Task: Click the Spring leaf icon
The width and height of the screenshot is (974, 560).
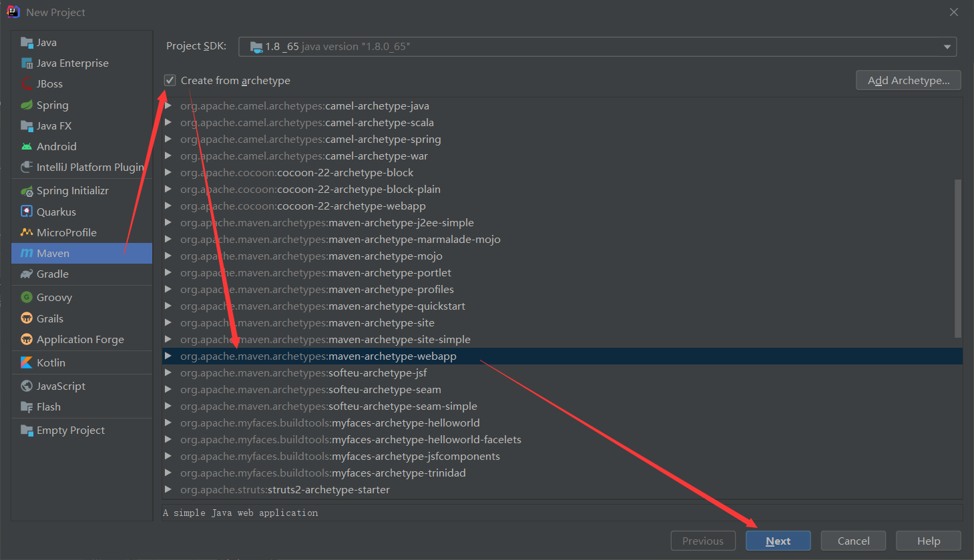Action: coord(27,105)
